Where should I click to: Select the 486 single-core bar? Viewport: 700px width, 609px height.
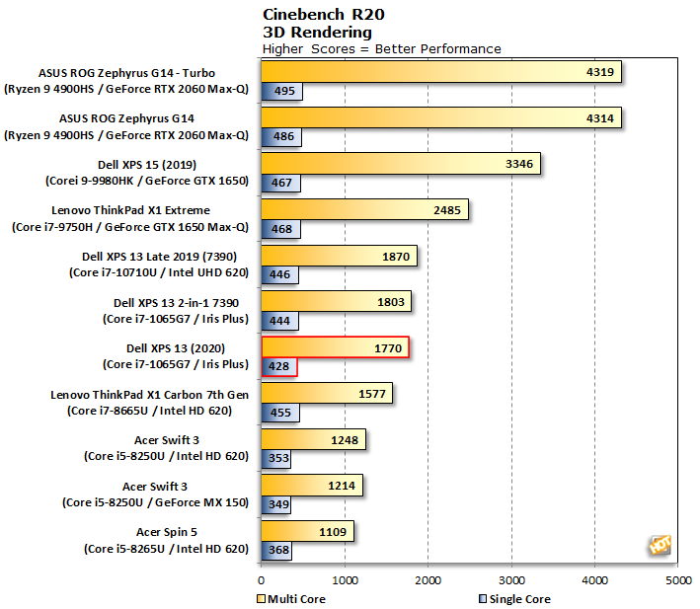[x=281, y=137]
